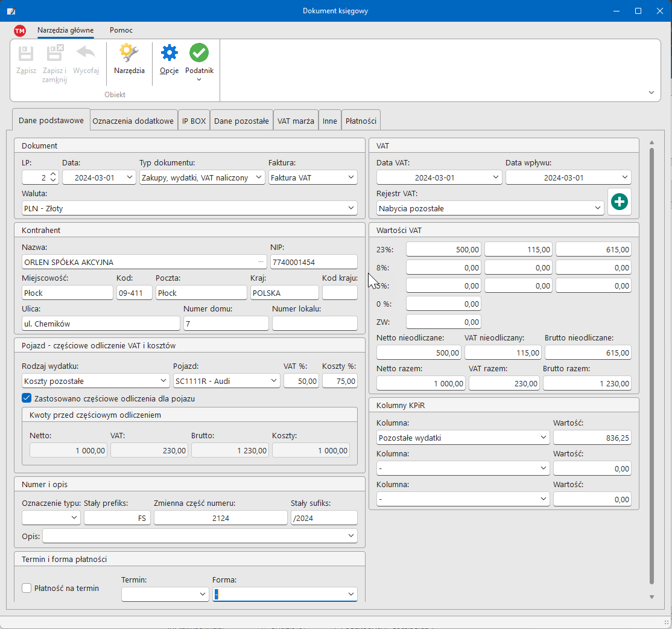This screenshot has width=672, height=629.
Task: Click the NIP input field
Action: pyautogui.click(x=313, y=262)
